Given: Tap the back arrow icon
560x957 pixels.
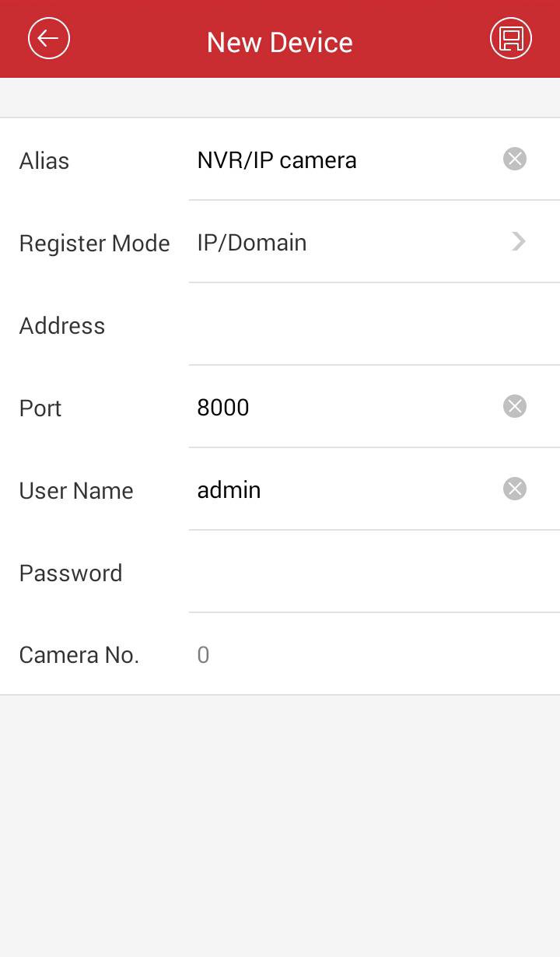Looking at the screenshot, I should coord(49,38).
